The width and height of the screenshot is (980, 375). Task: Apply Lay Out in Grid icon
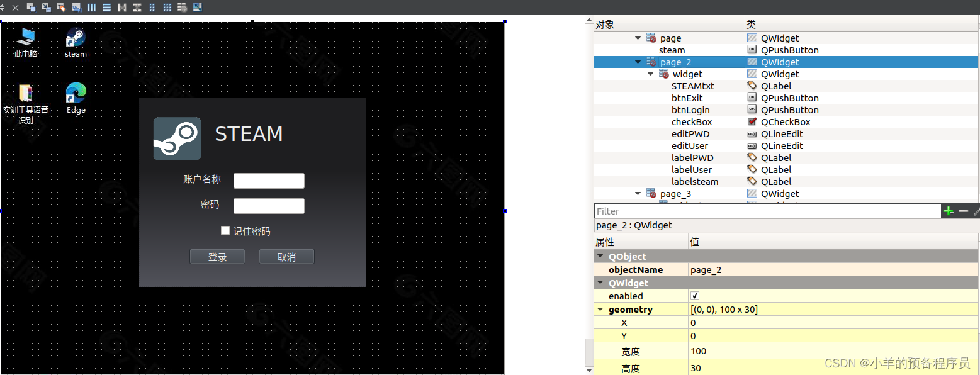click(167, 8)
